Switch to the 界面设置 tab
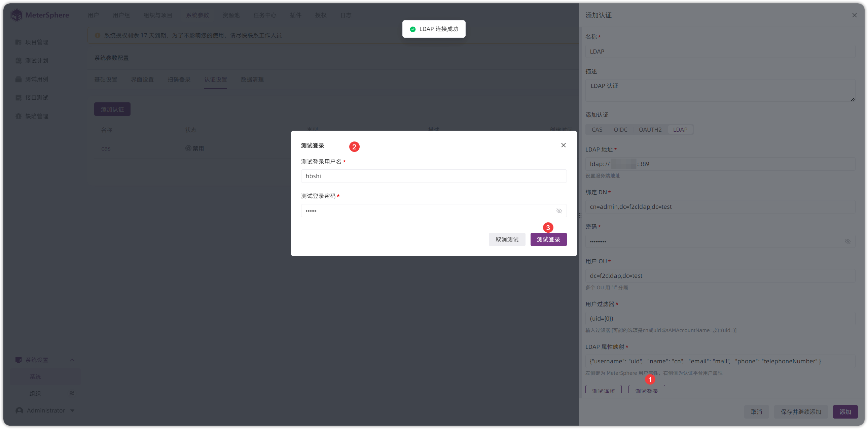The height and width of the screenshot is (429, 868). [142, 79]
